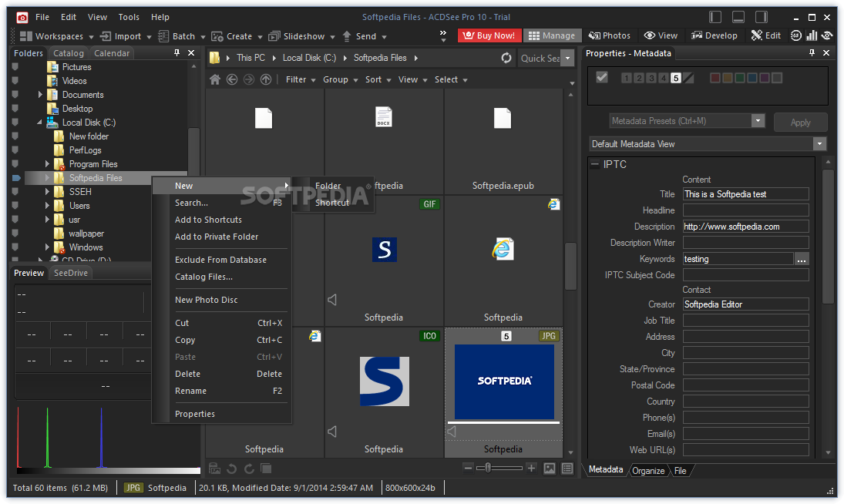The width and height of the screenshot is (844, 504).
Task: Switch to Photos mode
Action: [x=609, y=35]
